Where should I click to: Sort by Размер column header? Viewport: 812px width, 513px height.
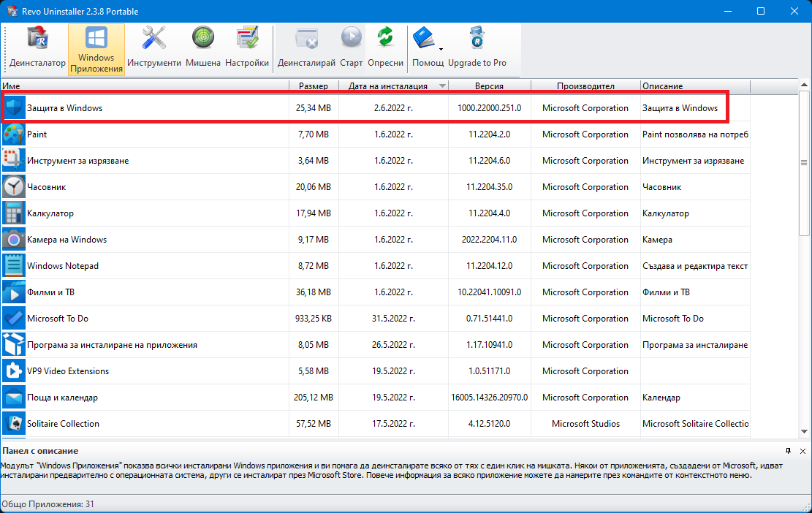click(x=314, y=86)
